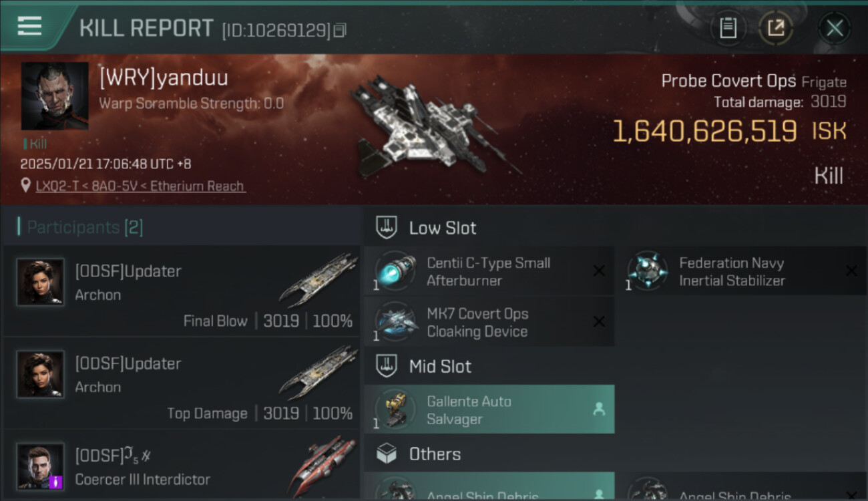Screen dimensions: 868x501
Task: Select MK7 Covert Ops Cloaking Device
Action: (489, 322)
